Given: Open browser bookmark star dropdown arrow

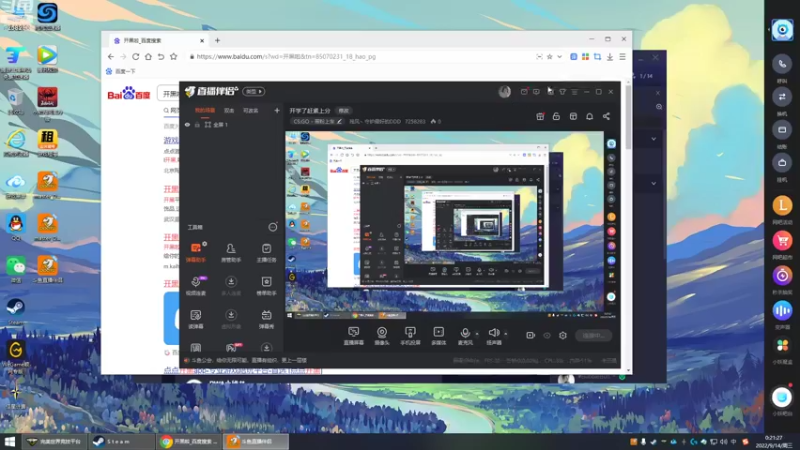Looking at the screenshot, I should (560, 57).
